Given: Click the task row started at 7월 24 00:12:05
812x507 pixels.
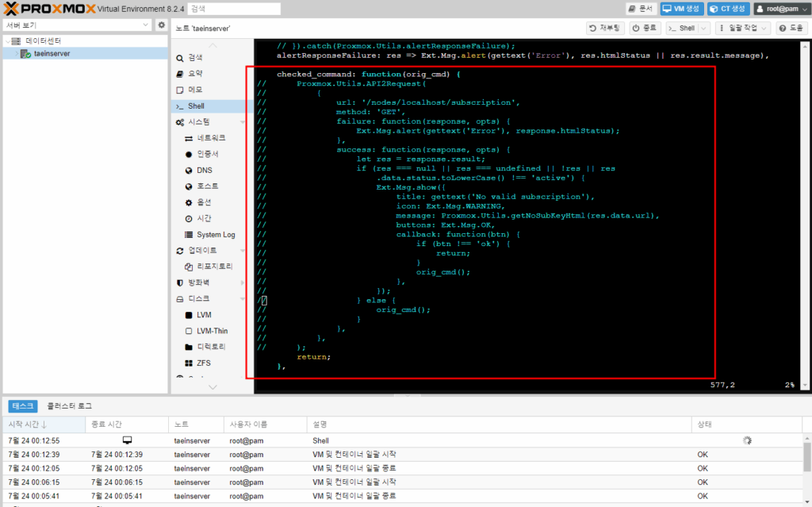Looking at the screenshot, I should click(x=402, y=468).
